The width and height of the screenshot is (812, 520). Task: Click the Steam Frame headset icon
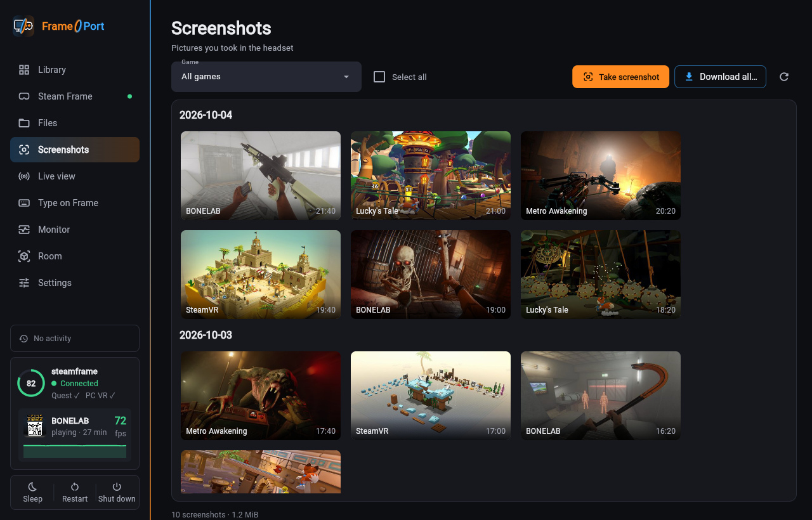click(x=24, y=96)
